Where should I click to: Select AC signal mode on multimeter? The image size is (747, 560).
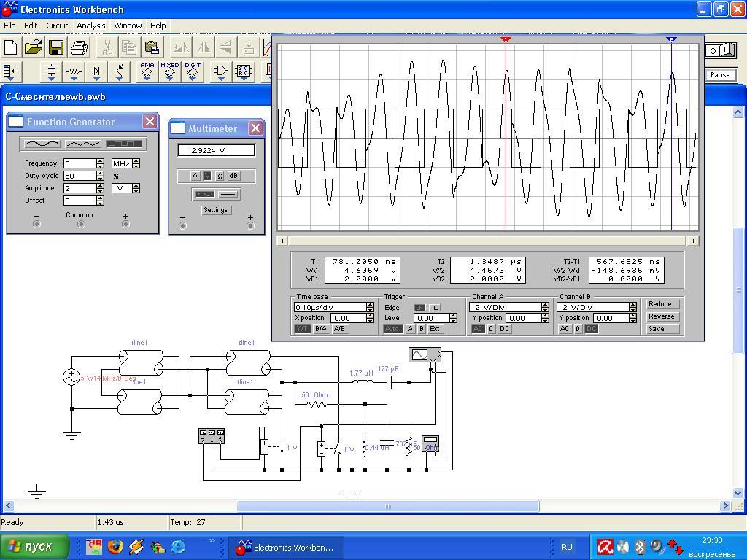coord(204,194)
